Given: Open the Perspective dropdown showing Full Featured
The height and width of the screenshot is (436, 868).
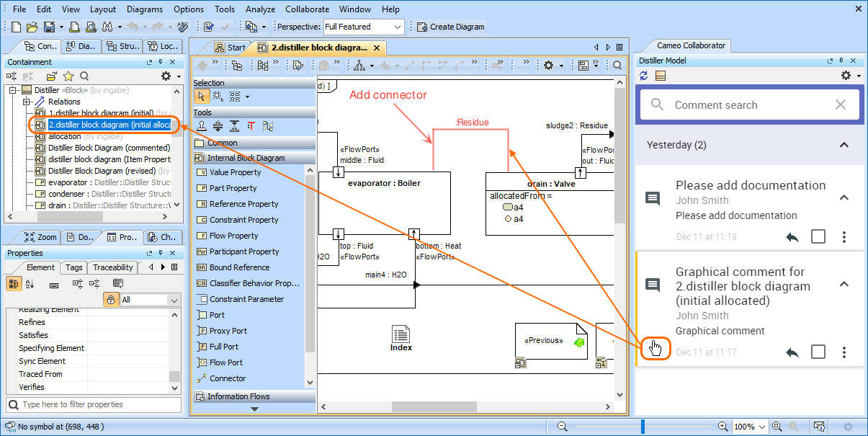Looking at the screenshot, I should click(x=363, y=27).
